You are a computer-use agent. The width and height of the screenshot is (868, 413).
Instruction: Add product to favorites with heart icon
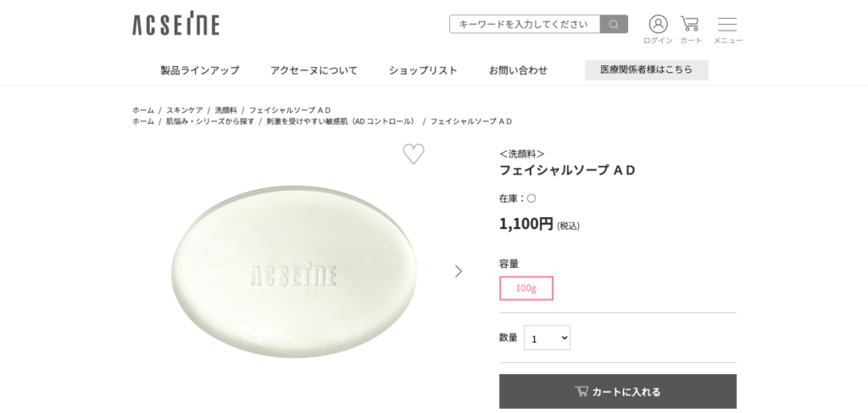pos(413,153)
